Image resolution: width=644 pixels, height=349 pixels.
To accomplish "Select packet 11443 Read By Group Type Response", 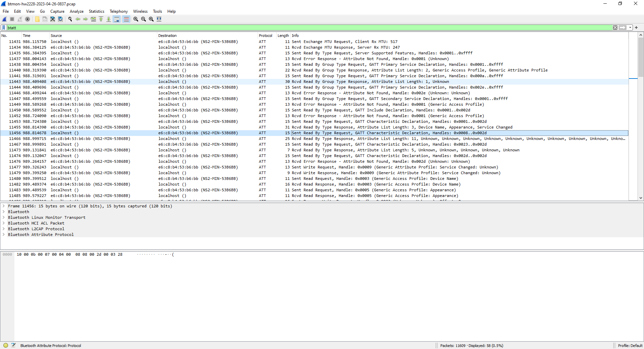I will (x=314, y=82).
